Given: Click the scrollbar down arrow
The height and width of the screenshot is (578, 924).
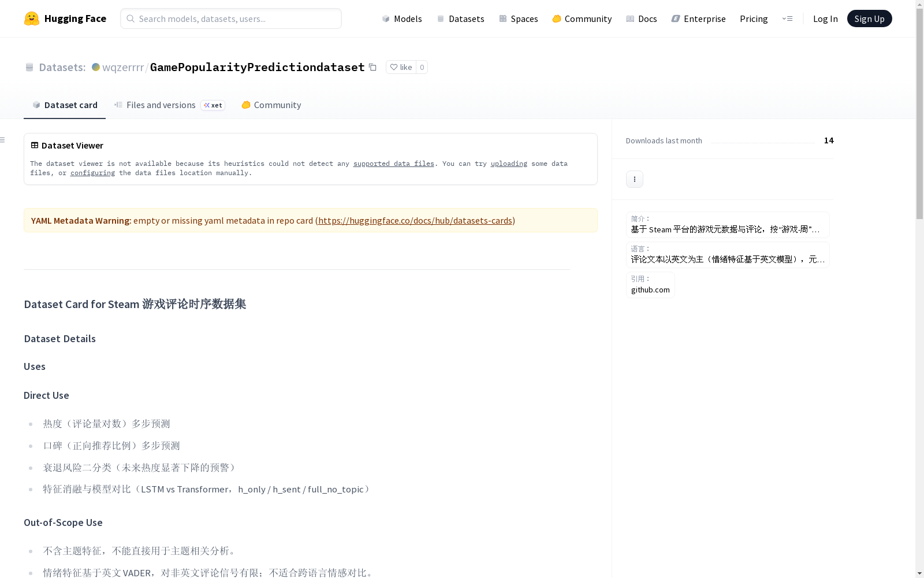Looking at the screenshot, I should [x=919, y=573].
